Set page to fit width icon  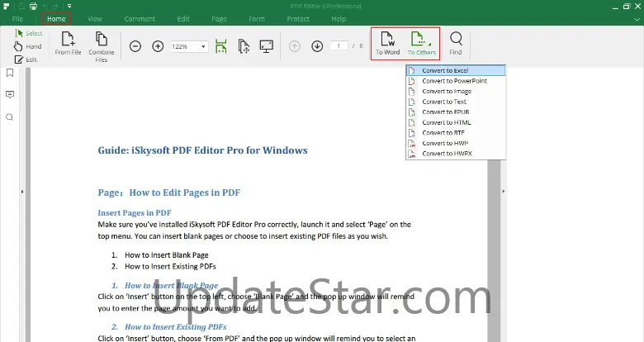point(221,46)
